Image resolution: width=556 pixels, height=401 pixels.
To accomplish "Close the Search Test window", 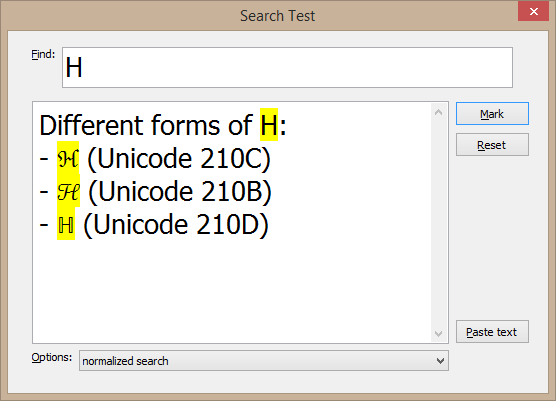I will pyautogui.click(x=533, y=12).
